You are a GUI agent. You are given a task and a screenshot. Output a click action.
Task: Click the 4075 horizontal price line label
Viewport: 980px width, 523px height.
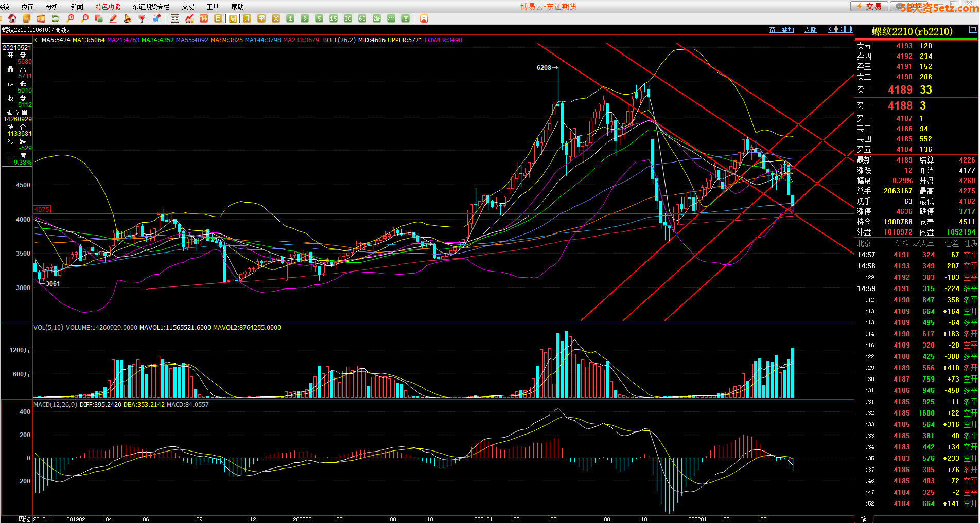(x=42, y=209)
